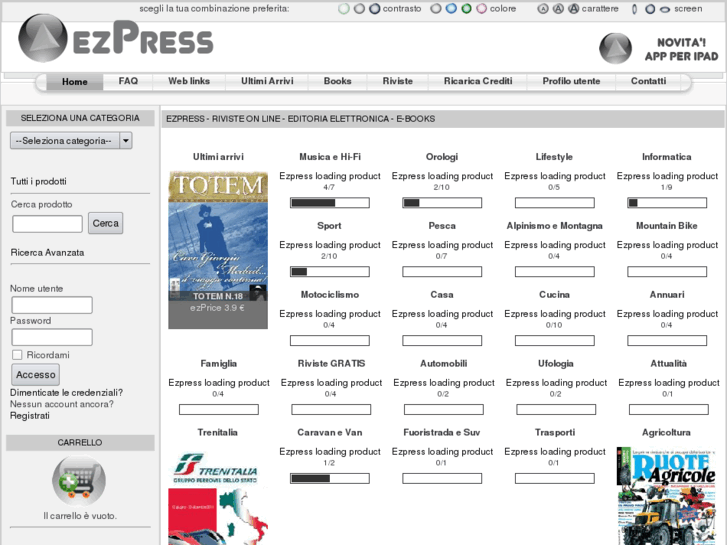Click the Agricoltura category heading
Screen dimensions: 727x545
666,432
